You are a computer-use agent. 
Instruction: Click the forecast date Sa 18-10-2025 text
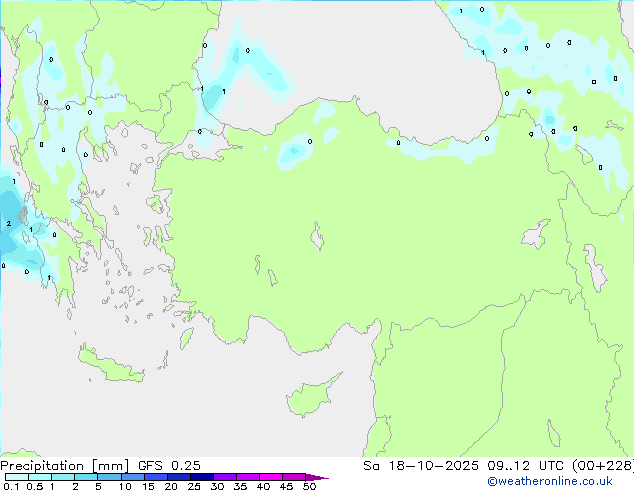pyautogui.click(x=412, y=465)
